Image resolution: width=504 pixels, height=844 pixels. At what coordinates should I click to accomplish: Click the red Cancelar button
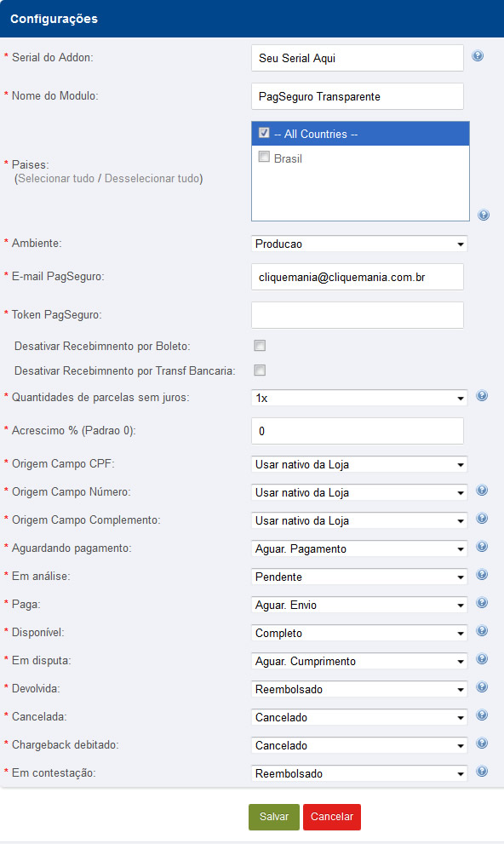[332, 817]
